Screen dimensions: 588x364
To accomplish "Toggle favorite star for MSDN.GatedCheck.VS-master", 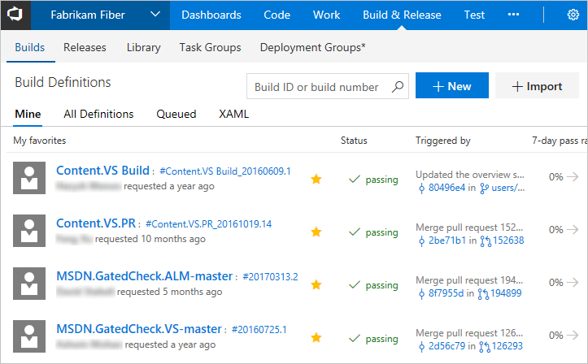I will point(316,337).
